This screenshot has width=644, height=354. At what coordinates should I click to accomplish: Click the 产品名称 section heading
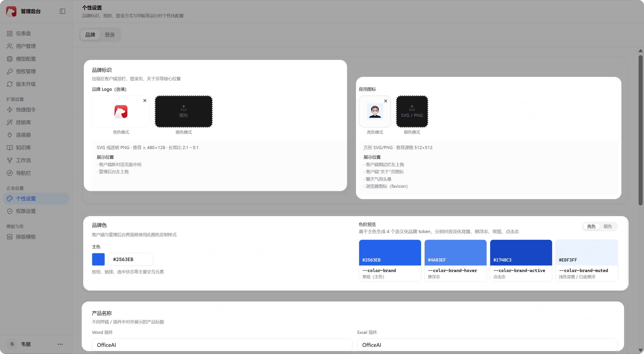pos(102,313)
